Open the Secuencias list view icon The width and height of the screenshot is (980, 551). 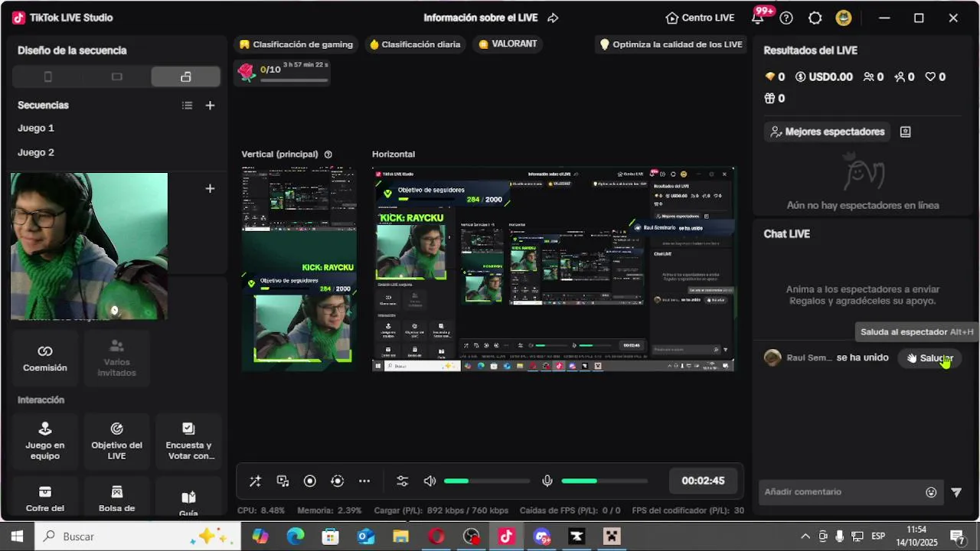click(x=187, y=106)
